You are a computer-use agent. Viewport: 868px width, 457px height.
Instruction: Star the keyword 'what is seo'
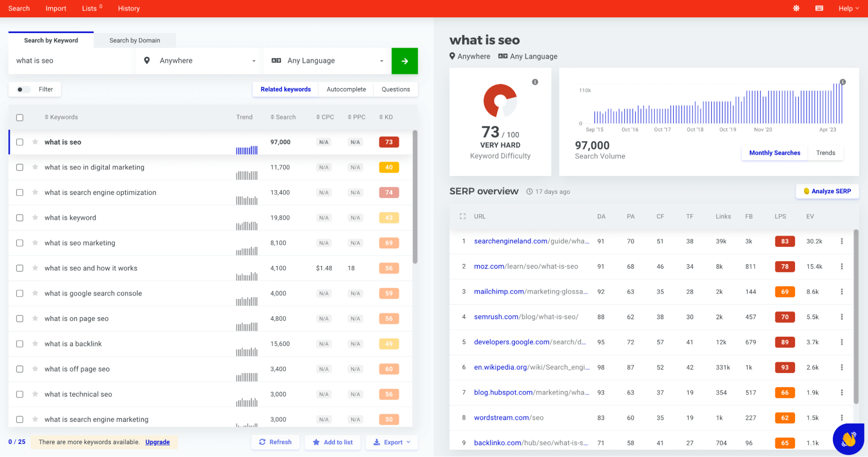pyautogui.click(x=35, y=142)
